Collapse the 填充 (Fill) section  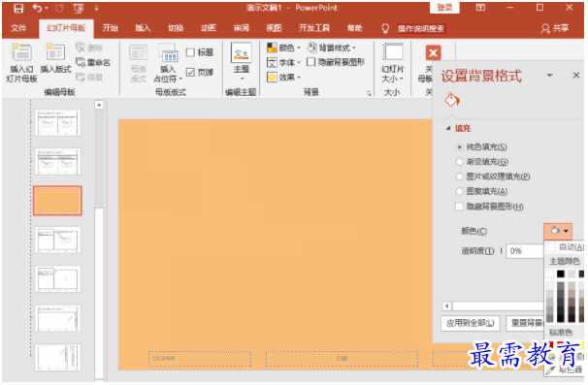click(x=448, y=128)
